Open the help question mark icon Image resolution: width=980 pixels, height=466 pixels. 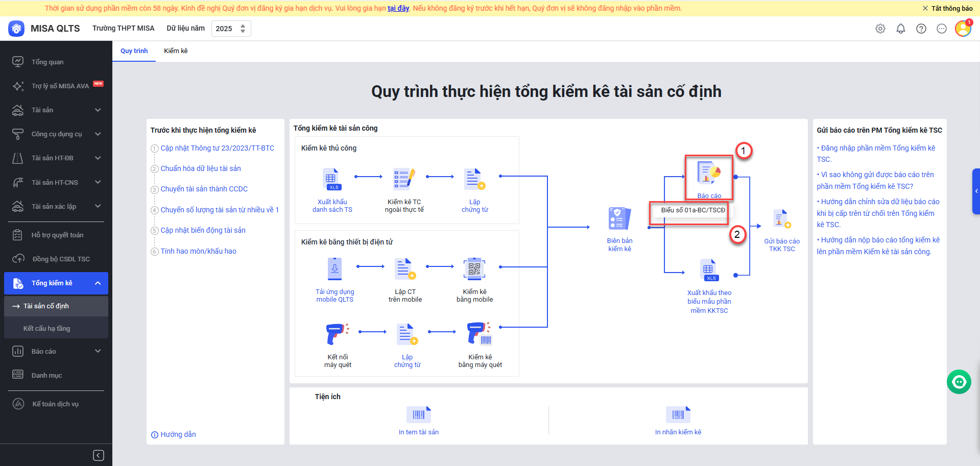click(921, 29)
